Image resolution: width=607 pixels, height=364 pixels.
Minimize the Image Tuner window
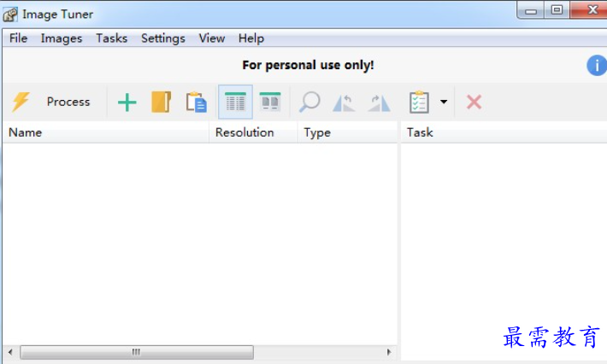tap(531, 10)
